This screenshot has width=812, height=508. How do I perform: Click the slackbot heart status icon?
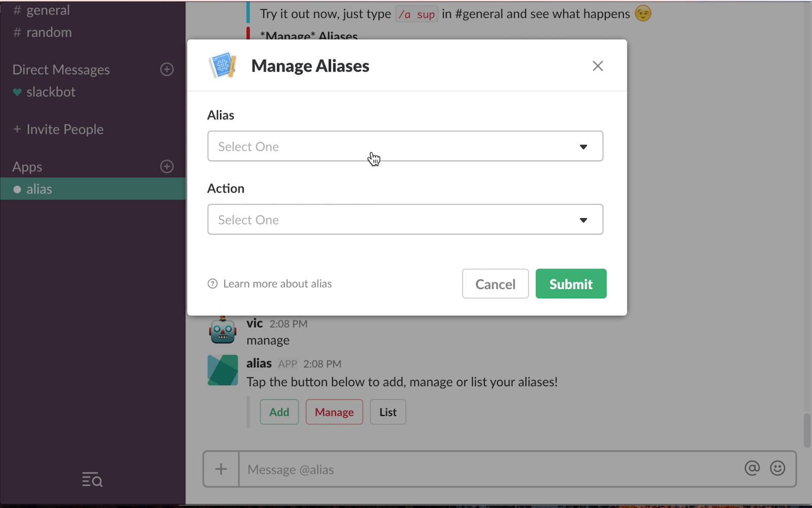coord(17,92)
